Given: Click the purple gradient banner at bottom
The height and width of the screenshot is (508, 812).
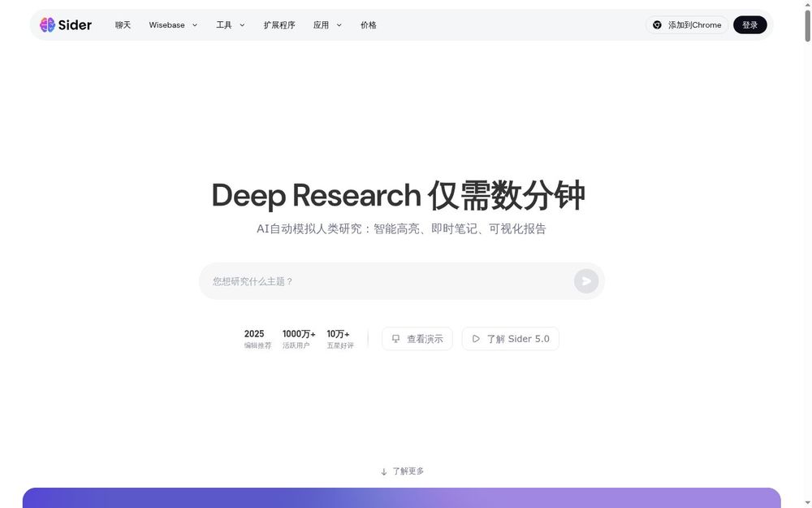Looking at the screenshot, I should tap(401, 497).
